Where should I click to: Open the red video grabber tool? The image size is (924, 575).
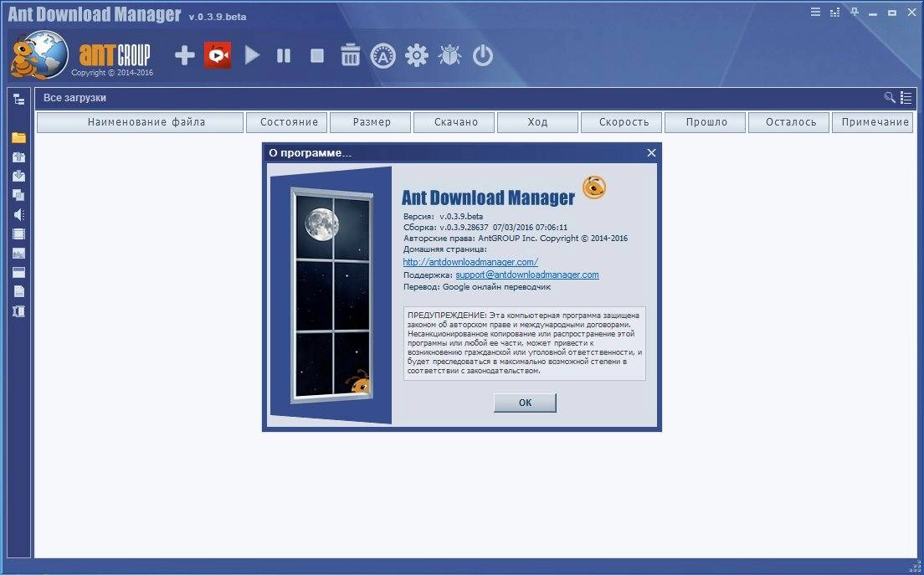[x=218, y=55]
